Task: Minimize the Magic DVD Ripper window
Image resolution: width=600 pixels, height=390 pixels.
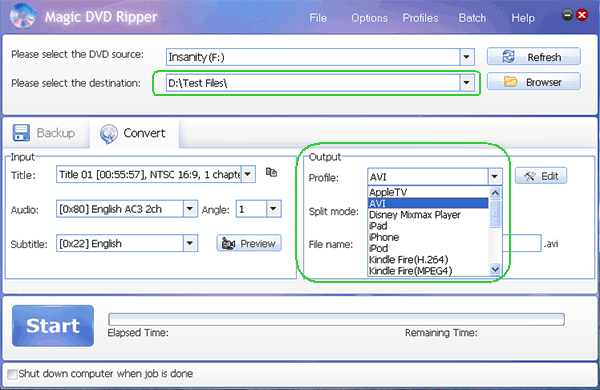Action: click(567, 15)
